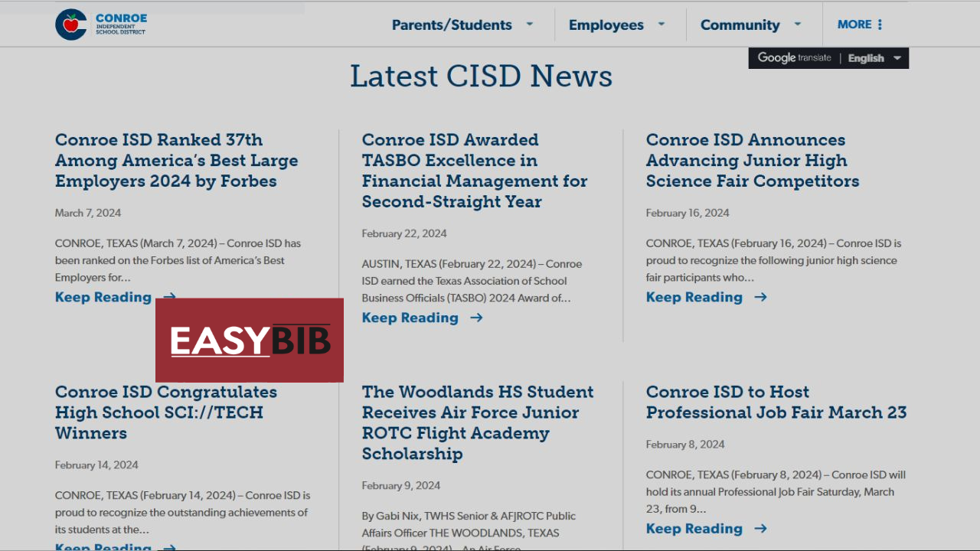Open the High School SCI://TECH Winners headline
This screenshot has height=551, width=980.
click(x=166, y=412)
